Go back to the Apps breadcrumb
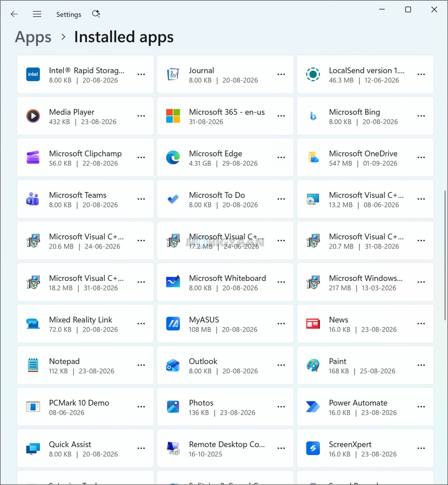448x485 pixels. [x=33, y=37]
